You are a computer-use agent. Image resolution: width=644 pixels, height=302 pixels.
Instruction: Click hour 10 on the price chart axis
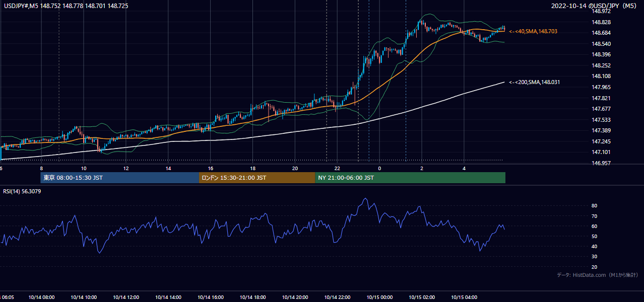[x=84, y=169]
